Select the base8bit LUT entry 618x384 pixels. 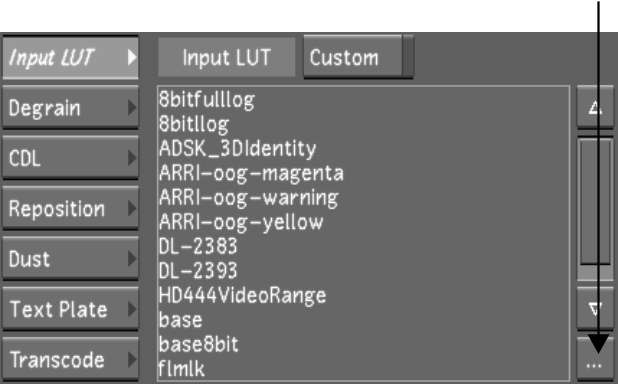199,344
